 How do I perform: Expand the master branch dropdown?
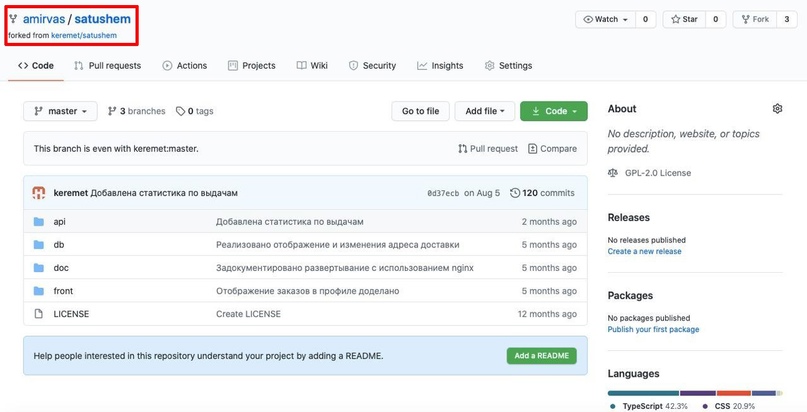60,111
